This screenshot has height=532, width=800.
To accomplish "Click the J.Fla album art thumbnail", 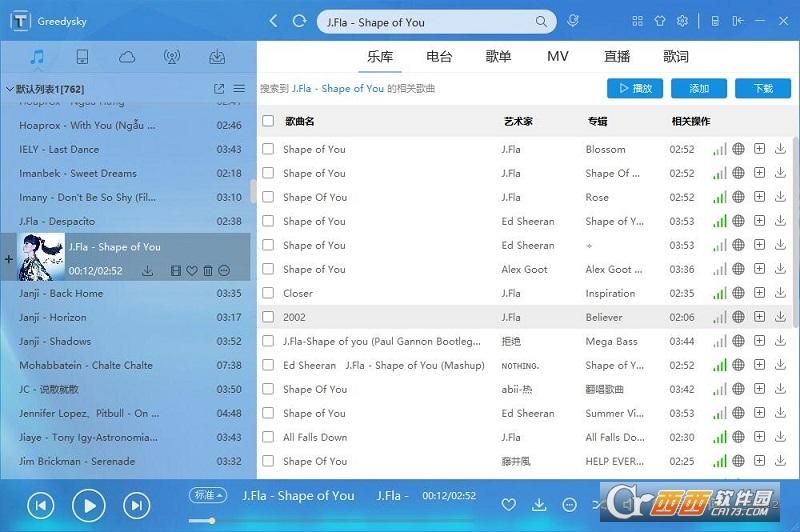I will pyautogui.click(x=41, y=257).
